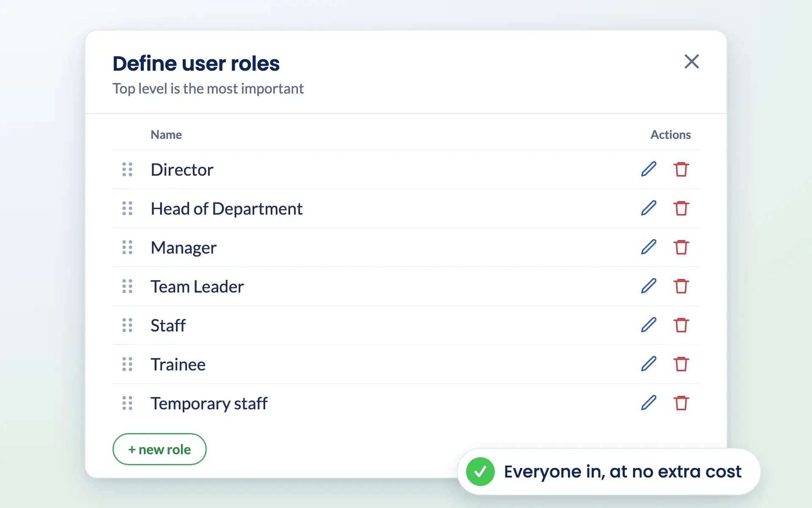Select the Team Leader role name
Image resolution: width=812 pixels, height=508 pixels.
[x=197, y=287]
